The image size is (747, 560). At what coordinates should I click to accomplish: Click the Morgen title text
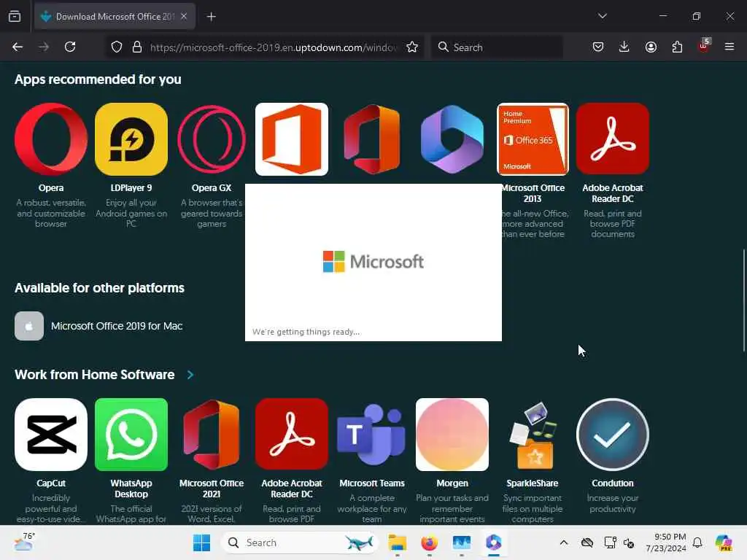pos(452,483)
